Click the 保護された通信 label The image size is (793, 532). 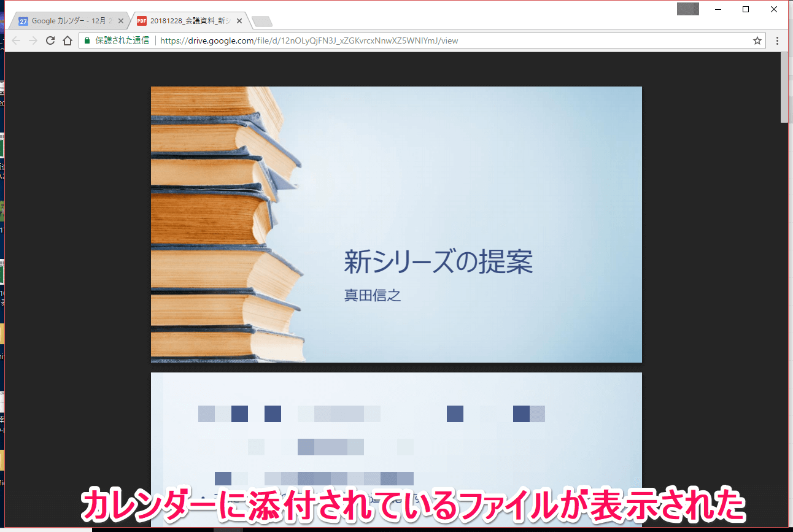coord(122,41)
